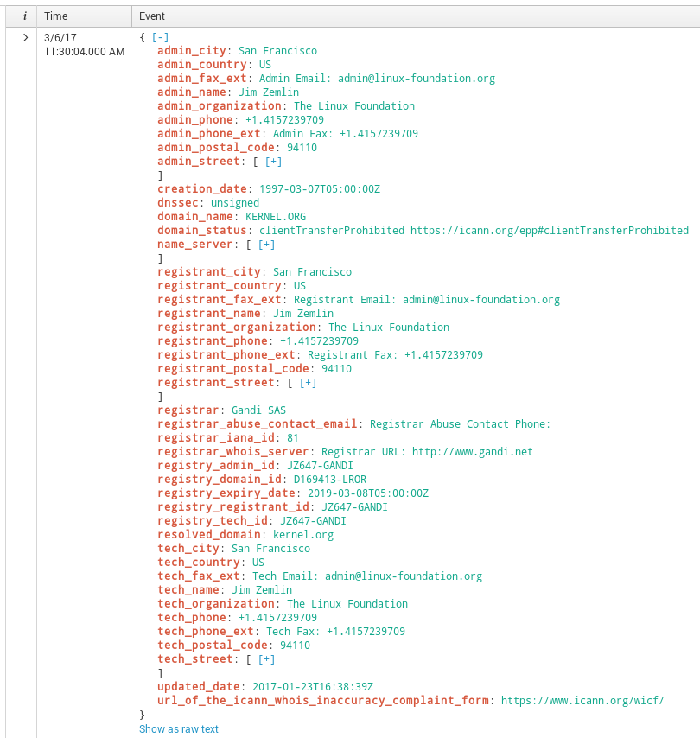Click the registrant_phone_ext Registrant Fax value
Image resolution: width=700 pixels, height=738 pixels.
tap(396, 355)
